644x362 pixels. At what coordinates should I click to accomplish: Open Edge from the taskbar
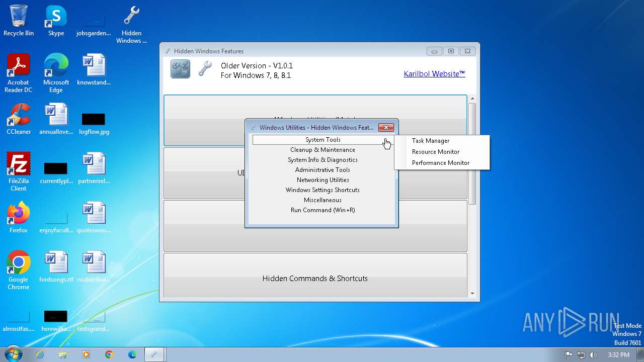tap(132, 354)
